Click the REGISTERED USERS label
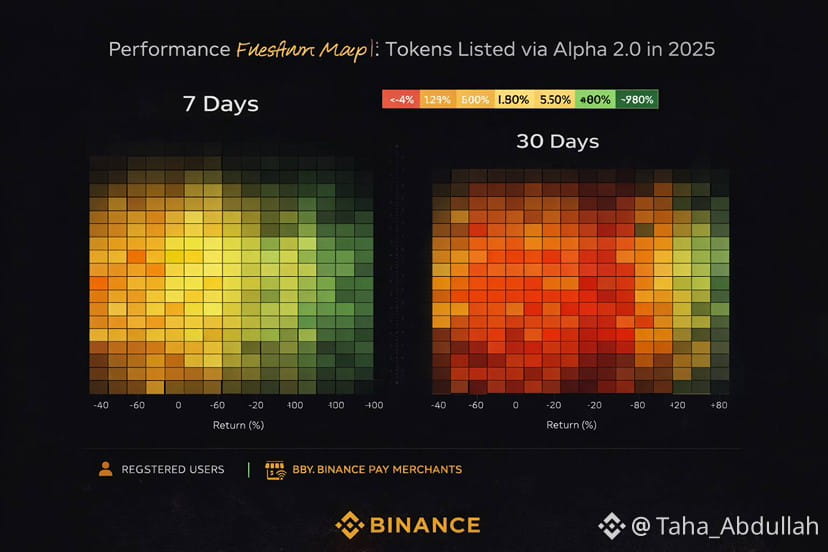 pos(173,470)
